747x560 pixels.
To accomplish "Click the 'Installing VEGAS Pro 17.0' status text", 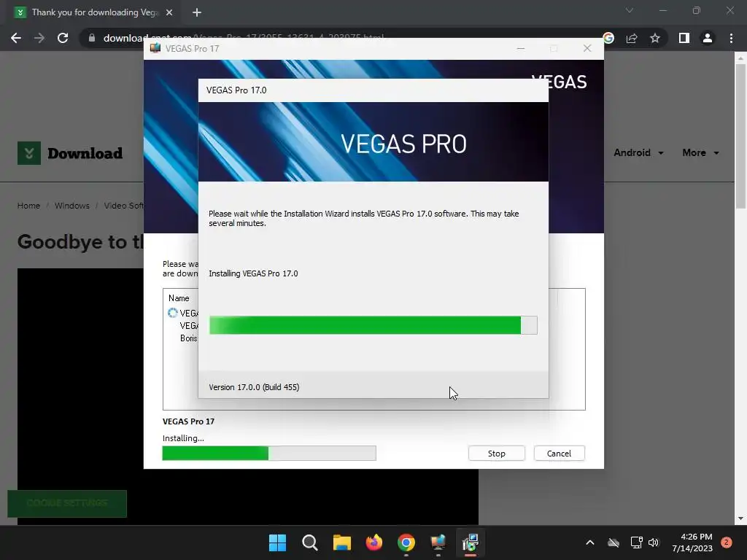I will (253, 273).
